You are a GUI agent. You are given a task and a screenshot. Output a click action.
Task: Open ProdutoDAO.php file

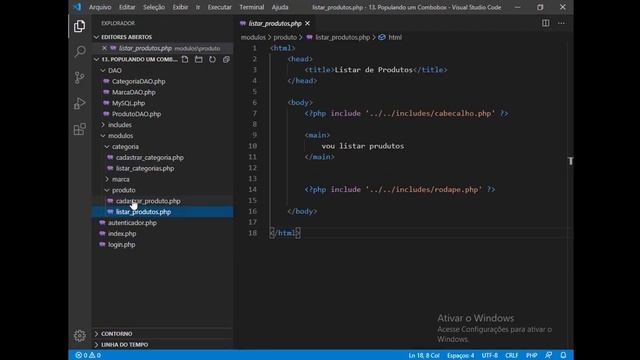(x=136, y=114)
